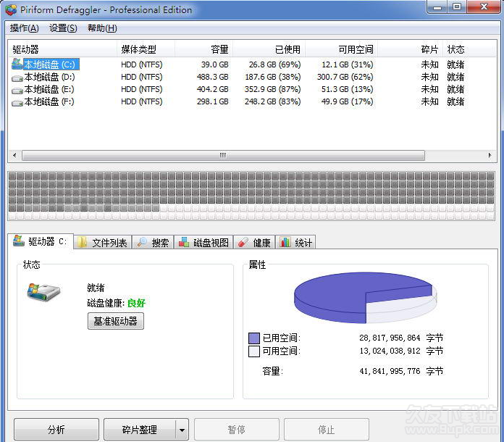This screenshot has height=442, width=504.
Task: Click the disk block map area
Action: [x=251, y=196]
